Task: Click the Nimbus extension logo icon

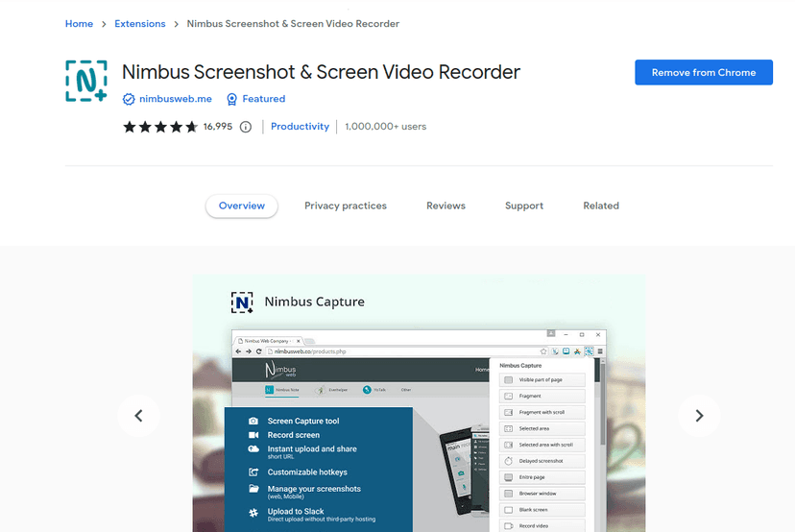Action: coord(86,81)
